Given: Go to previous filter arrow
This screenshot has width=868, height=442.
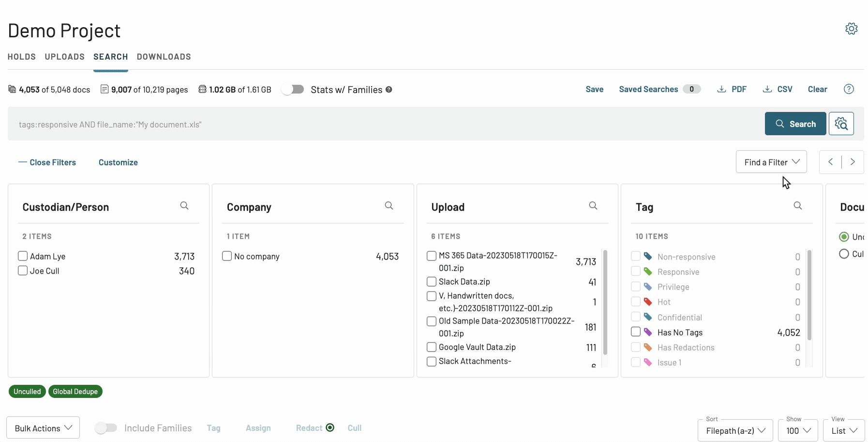Looking at the screenshot, I should click(831, 162).
